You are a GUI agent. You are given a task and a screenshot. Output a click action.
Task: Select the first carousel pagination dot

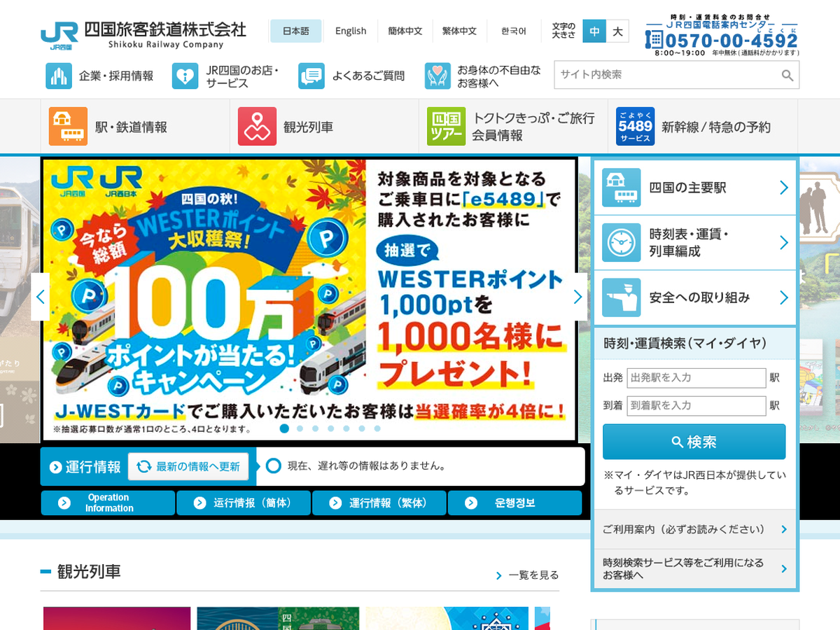coord(284,428)
